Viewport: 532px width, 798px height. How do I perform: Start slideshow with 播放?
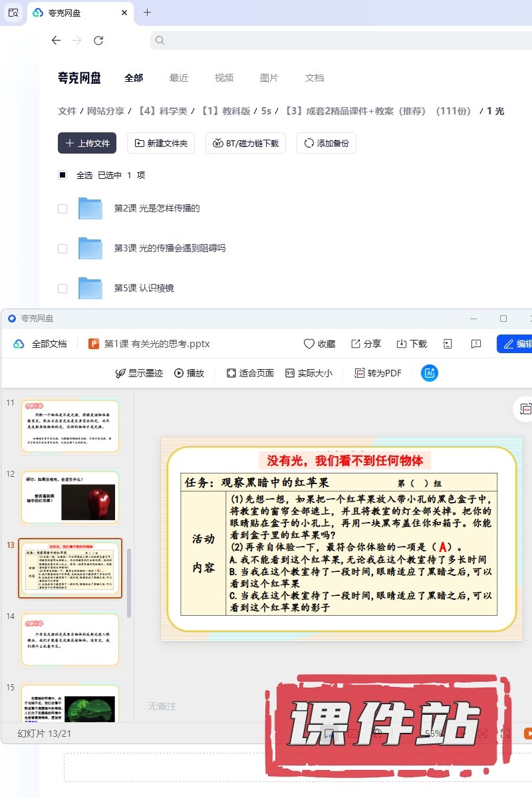coord(189,373)
